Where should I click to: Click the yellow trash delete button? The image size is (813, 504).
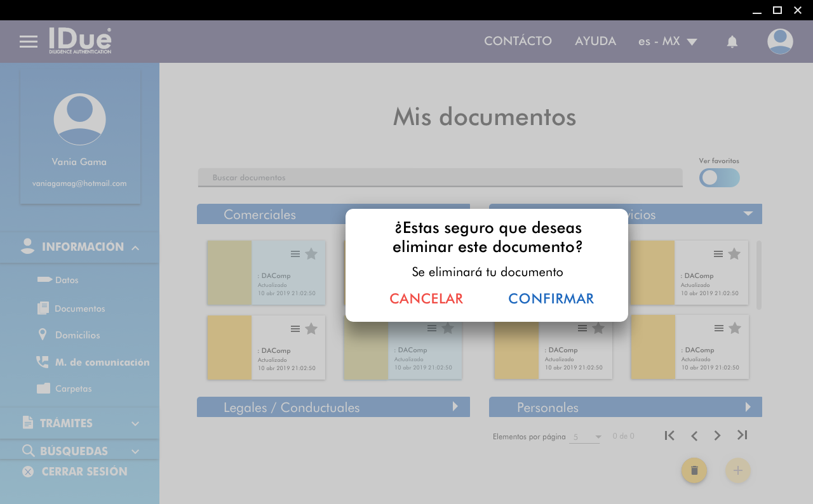tap(694, 470)
